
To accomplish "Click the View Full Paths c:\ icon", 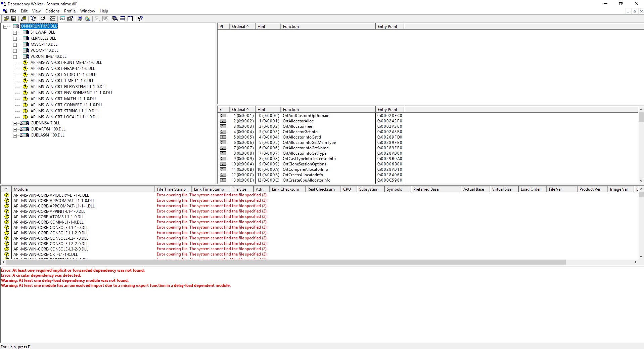I will click(43, 18).
